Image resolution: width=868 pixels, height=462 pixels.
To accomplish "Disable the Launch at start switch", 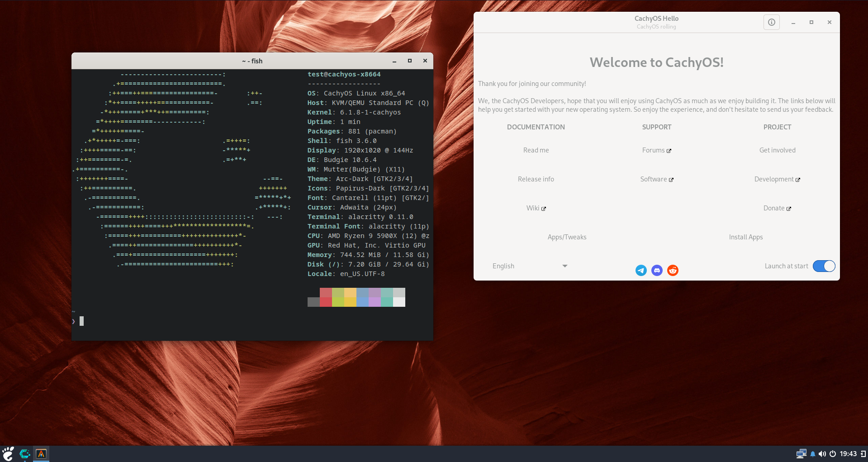I will click(x=824, y=266).
